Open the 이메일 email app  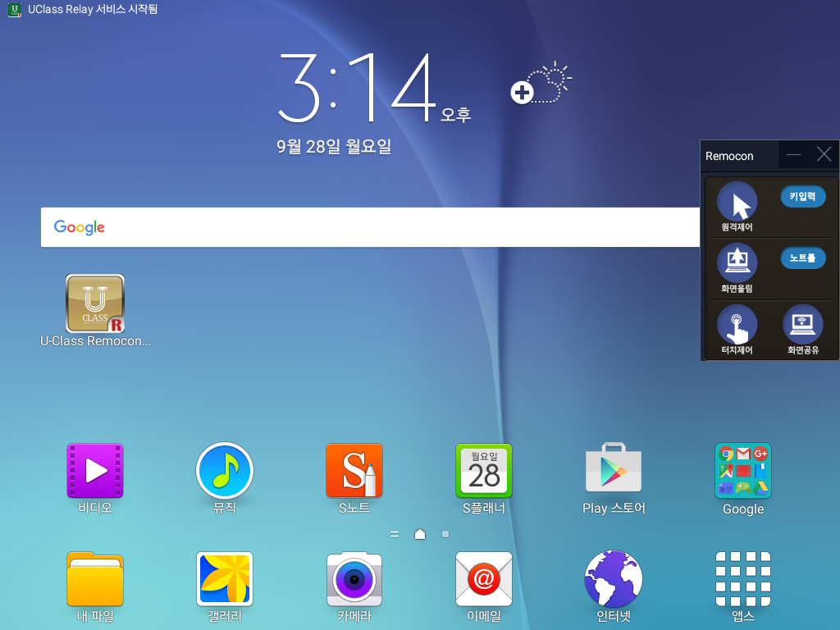tap(484, 579)
